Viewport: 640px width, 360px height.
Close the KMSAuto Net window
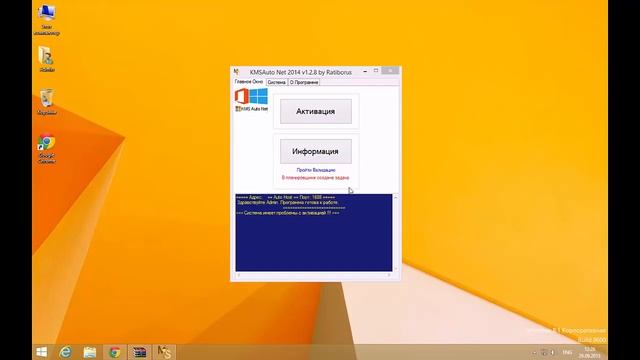pos(390,71)
